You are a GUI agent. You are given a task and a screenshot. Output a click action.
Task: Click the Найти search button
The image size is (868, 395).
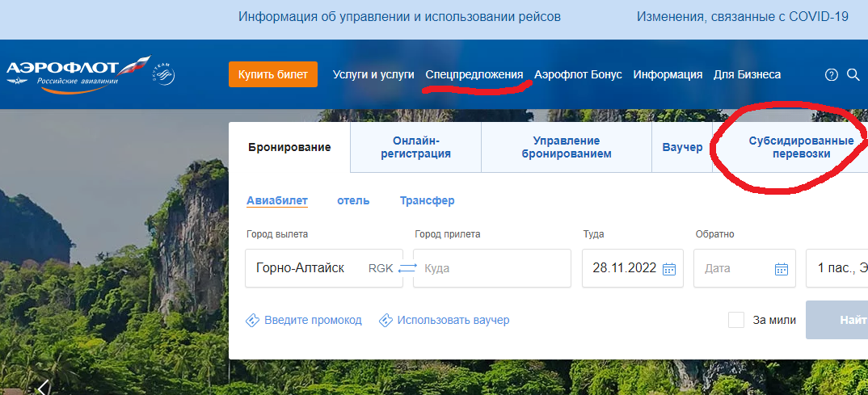(837, 320)
